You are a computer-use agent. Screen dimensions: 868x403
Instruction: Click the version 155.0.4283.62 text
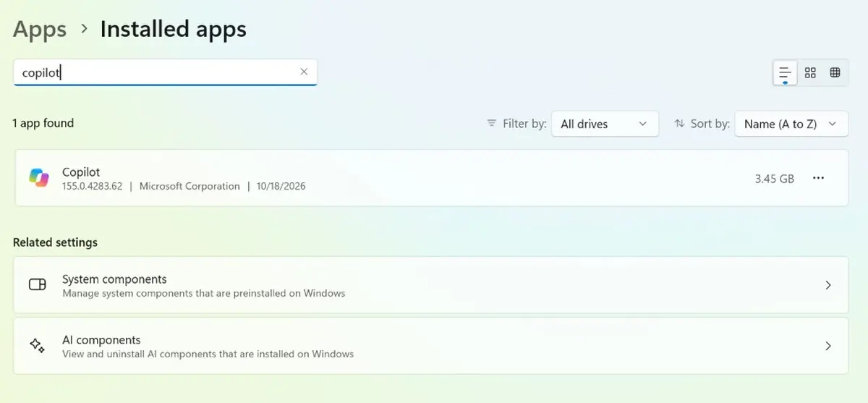coord(93,186)
